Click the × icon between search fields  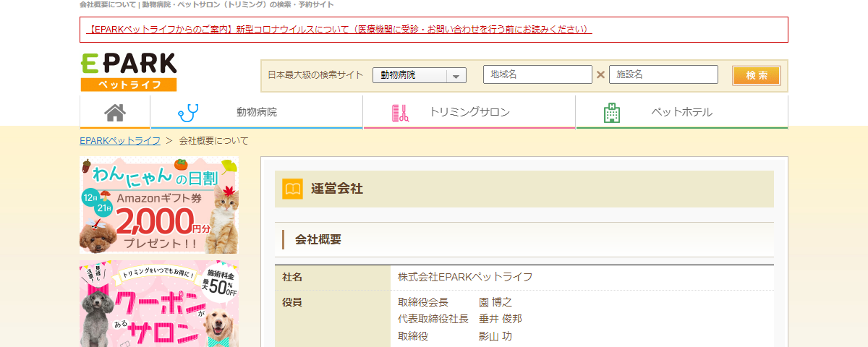[x=600, y=74]
